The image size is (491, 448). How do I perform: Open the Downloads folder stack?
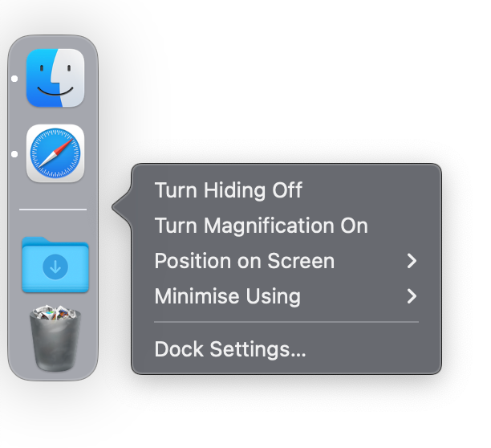click(x=55, y=264)
